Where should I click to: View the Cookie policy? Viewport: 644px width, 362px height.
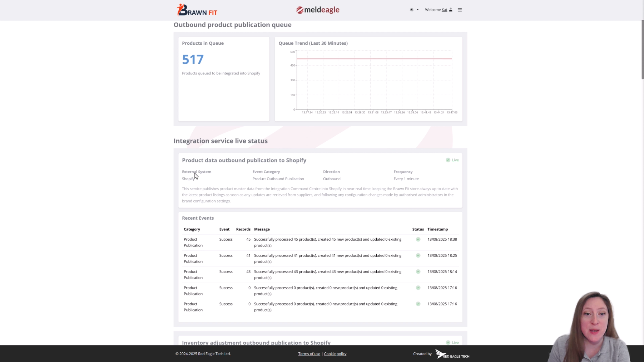coord(335,354)
